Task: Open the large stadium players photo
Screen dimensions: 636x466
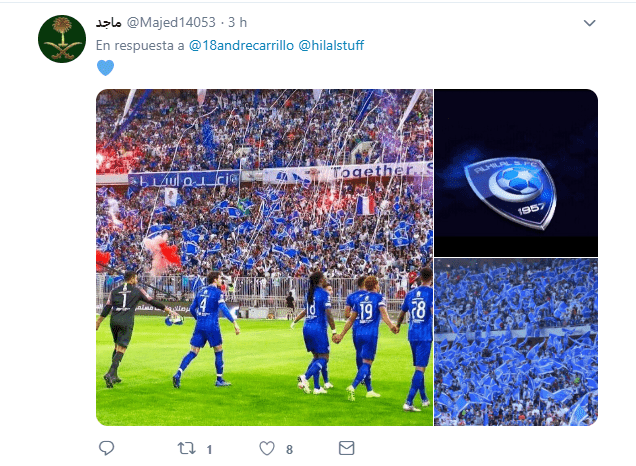Action: 264,258
